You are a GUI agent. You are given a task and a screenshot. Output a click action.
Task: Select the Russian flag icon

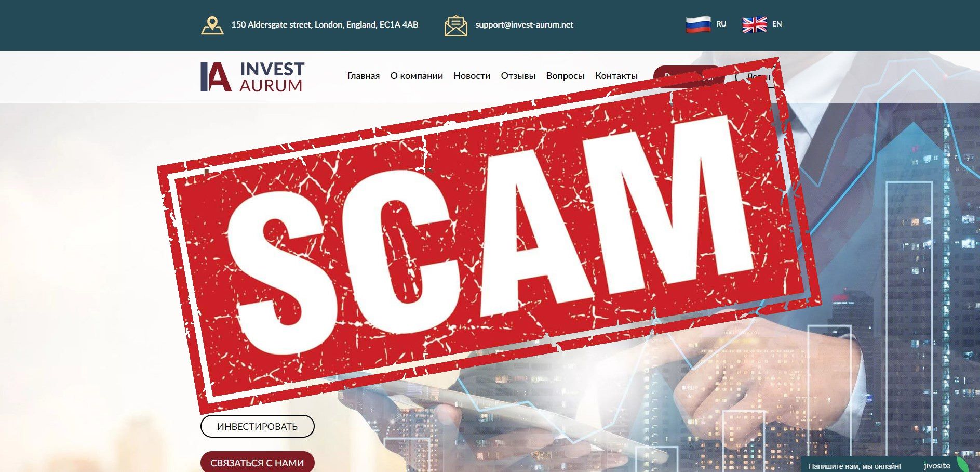[698, 24]
